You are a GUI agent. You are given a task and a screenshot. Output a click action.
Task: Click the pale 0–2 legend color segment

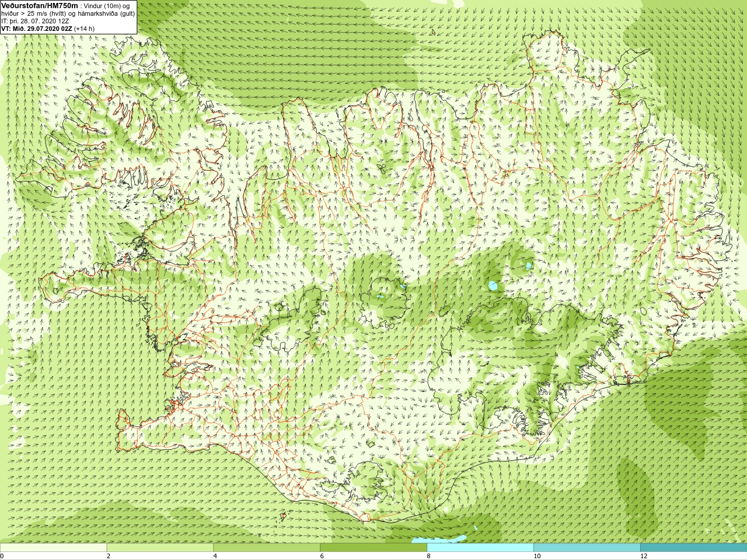tap(54, 548)
